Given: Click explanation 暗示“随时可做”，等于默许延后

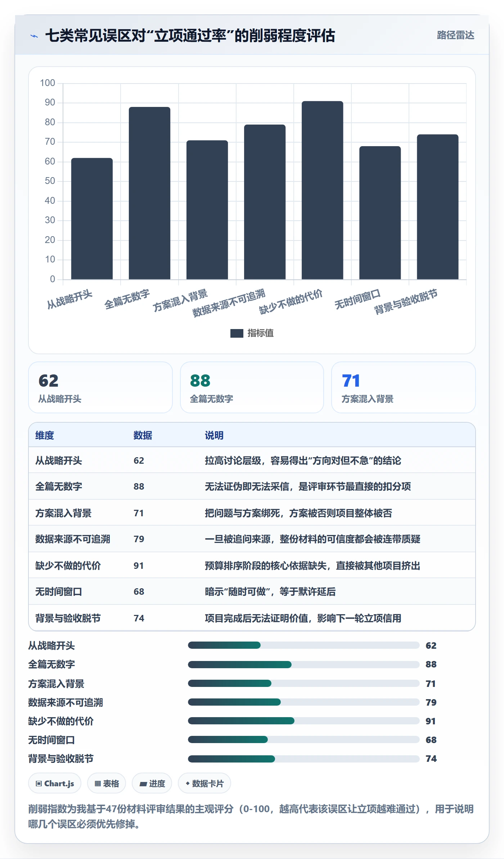Looking at the screenshot, I should coord(270,592).
